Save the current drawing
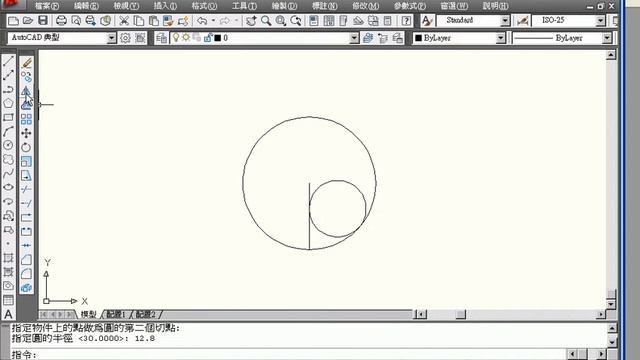The image size is (640, 360). tap(43, 20)
